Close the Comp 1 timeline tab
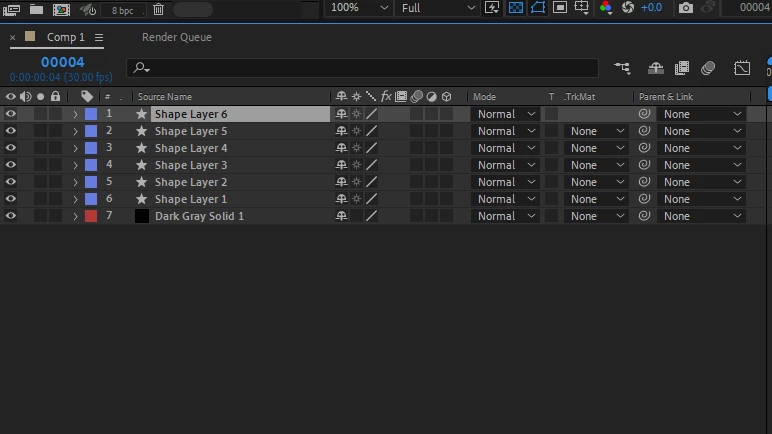This screenshot has height=434, width=772. 12,37
